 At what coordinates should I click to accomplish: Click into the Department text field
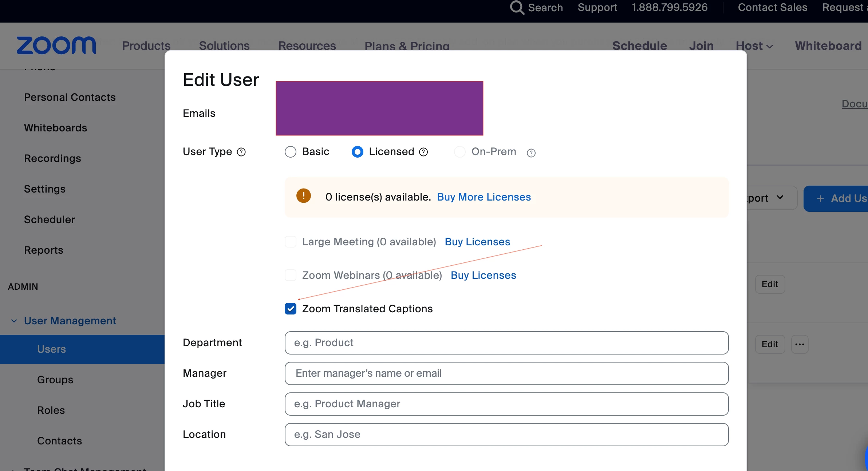[x=506, y=343]
